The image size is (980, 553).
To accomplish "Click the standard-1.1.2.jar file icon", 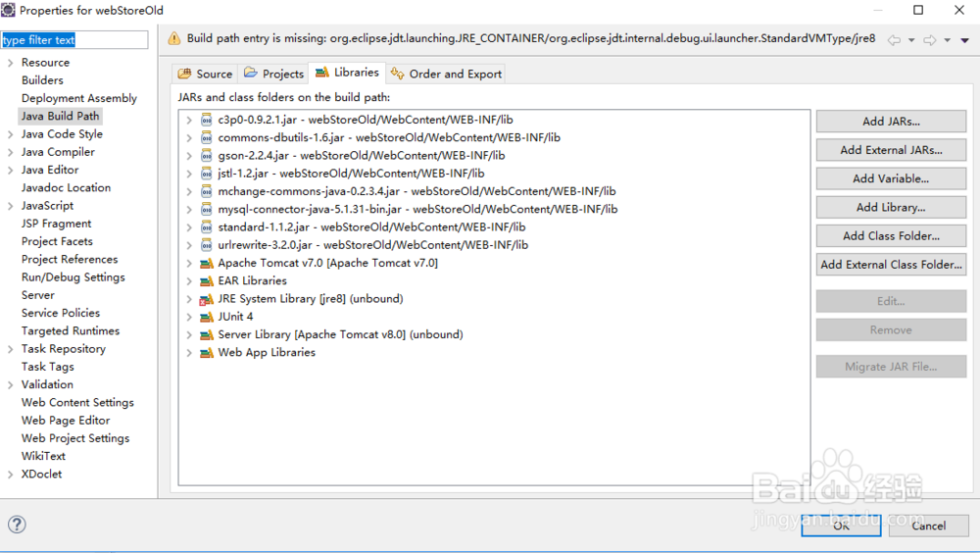I will click(206, 227).
